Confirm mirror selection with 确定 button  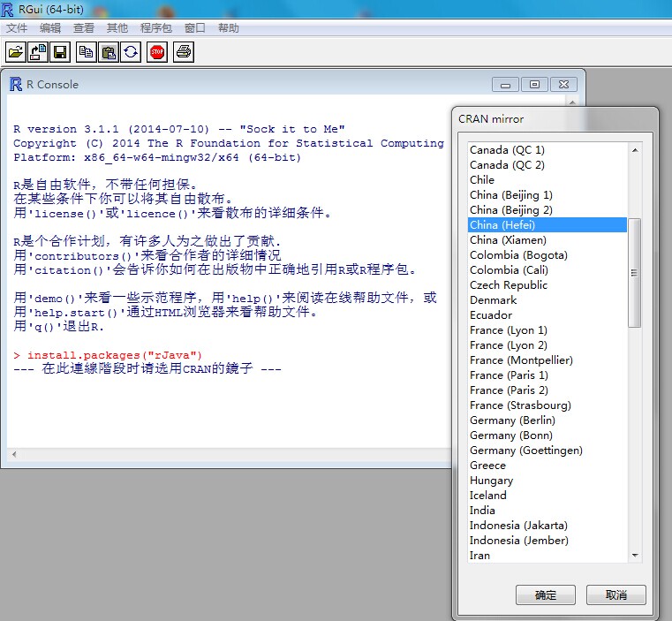(x=546, y=594)
